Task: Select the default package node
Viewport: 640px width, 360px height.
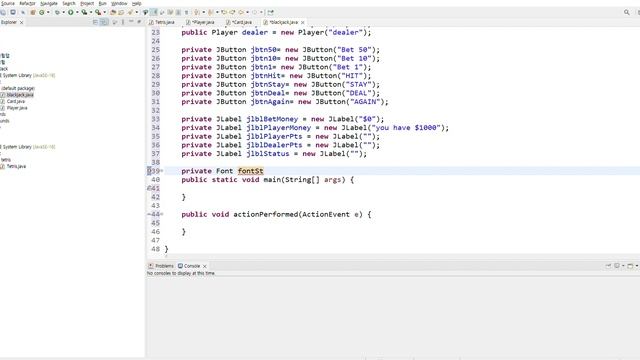Action: click(18, 88)
